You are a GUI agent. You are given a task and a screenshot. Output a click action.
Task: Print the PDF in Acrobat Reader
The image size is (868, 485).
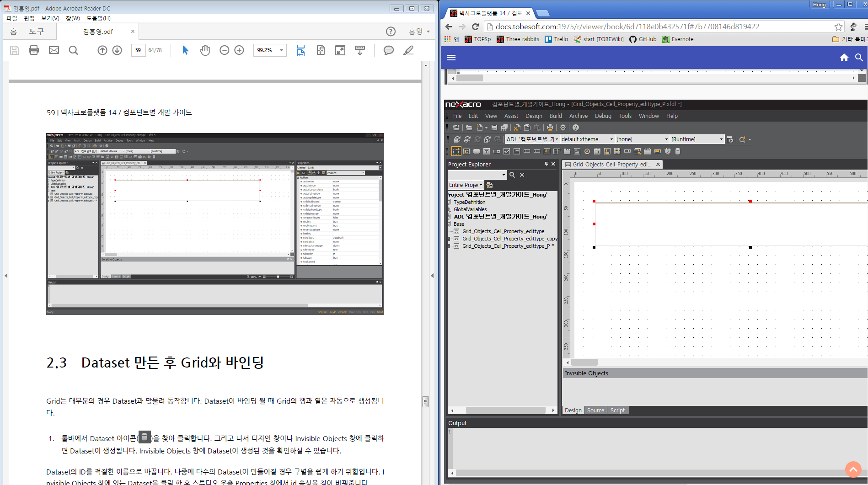coord(34,50)
